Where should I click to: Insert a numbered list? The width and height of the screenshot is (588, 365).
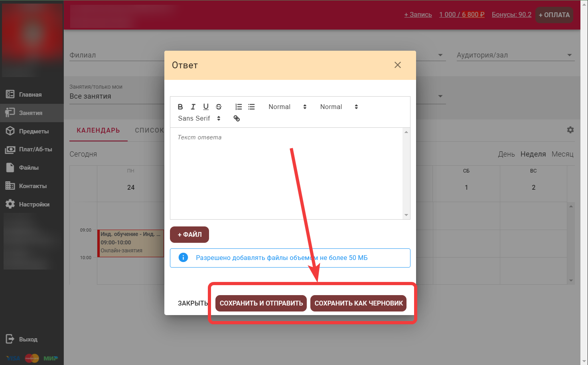pyautogui.click(x=239, y=107)
